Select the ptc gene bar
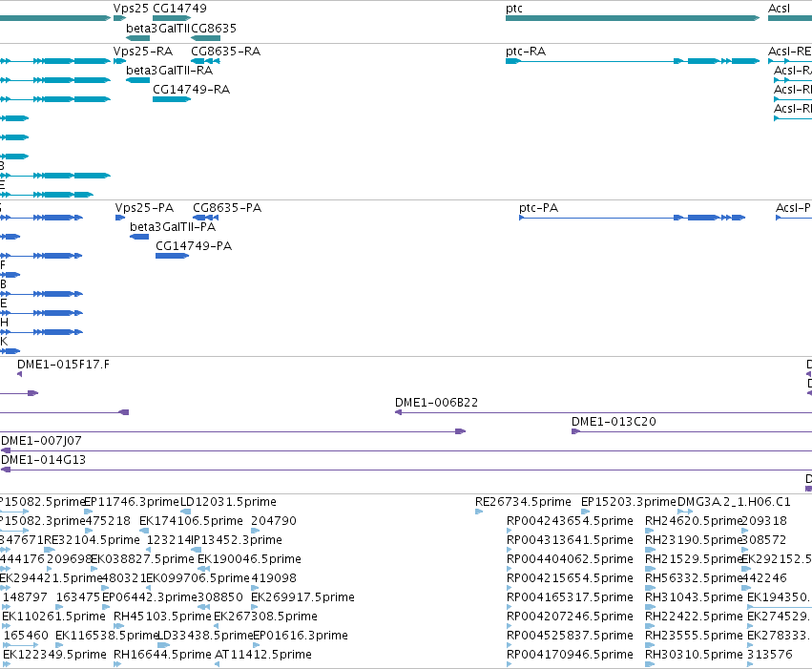This screenshot has height=669, width=812. pyautogui.click(x=633, y=18)
